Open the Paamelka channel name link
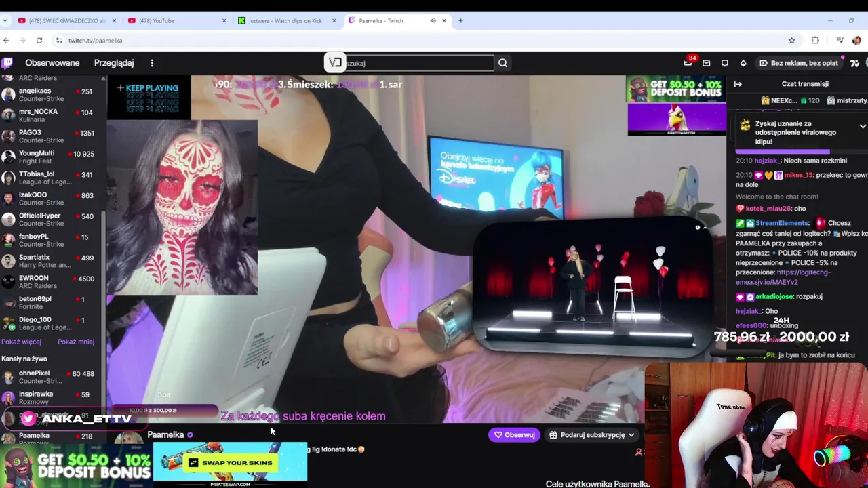This screenshot has width=868, height=488. 165,435
